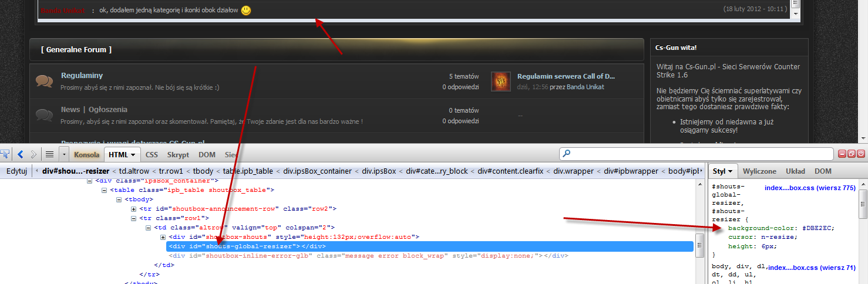868x284 pixels.
Task: Minimize the Firebug panel
Action: pyautogui.click(x=843, y=154)
